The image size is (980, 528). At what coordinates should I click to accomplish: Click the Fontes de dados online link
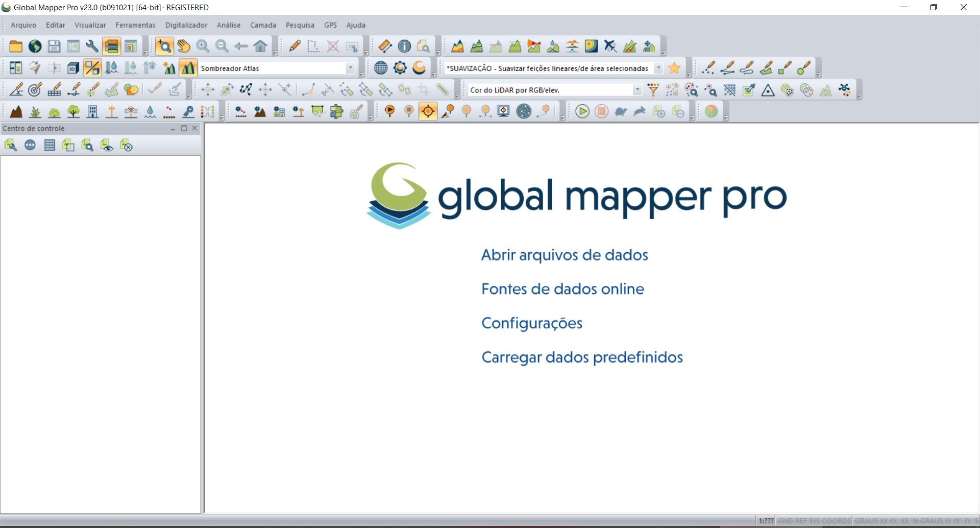point(562,289)
